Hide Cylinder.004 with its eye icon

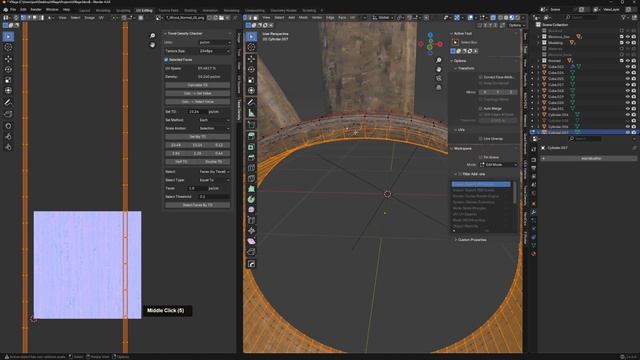[628, 115]
